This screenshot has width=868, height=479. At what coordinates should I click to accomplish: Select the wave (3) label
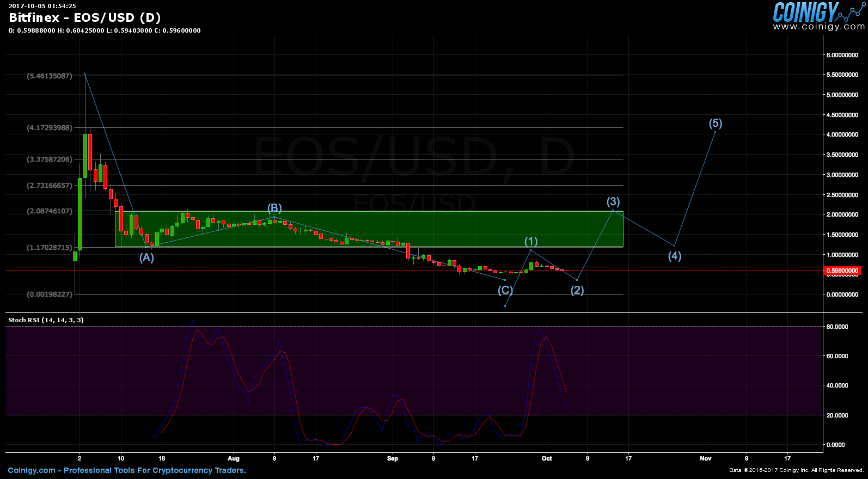click(613, 201)
